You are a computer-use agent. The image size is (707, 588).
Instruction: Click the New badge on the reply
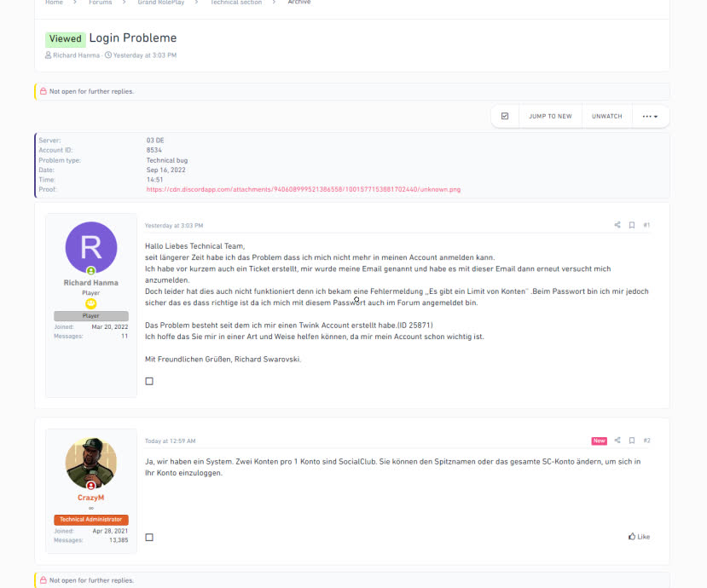(x=600, y=441)
